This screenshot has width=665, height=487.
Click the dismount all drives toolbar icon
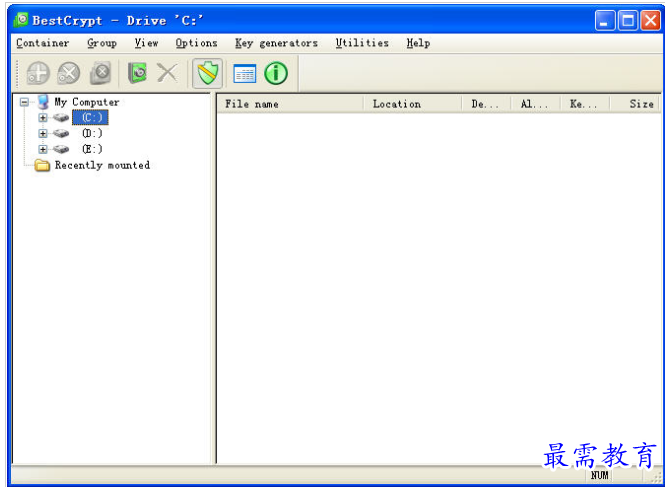coord(101,73)
